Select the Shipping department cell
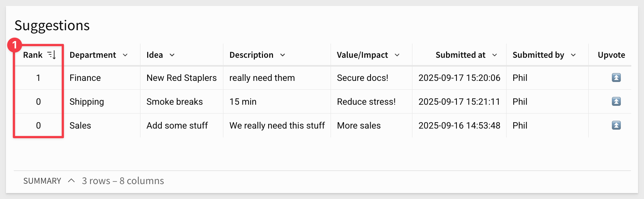644x199 pixels. (87, 102)
